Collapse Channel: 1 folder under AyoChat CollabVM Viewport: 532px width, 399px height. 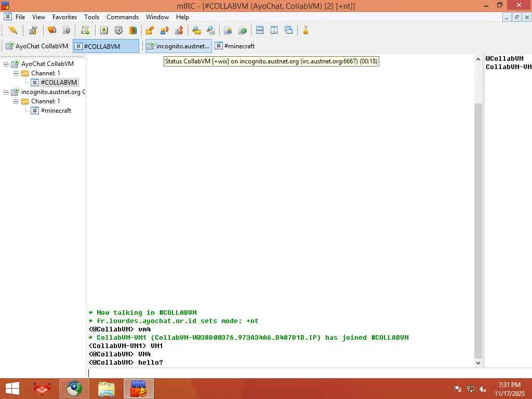[x=16, y=73]
